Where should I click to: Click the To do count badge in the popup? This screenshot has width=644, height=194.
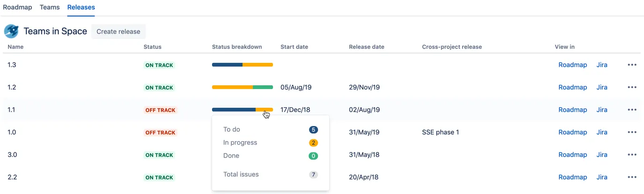pos(313,130)
